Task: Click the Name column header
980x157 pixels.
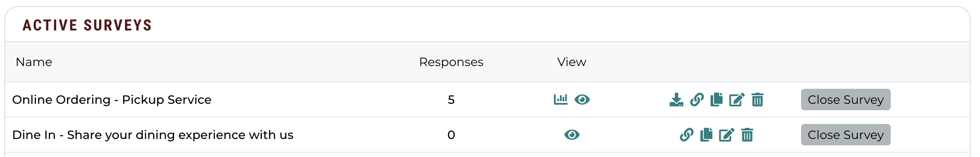Action: [x=34, y=62]
